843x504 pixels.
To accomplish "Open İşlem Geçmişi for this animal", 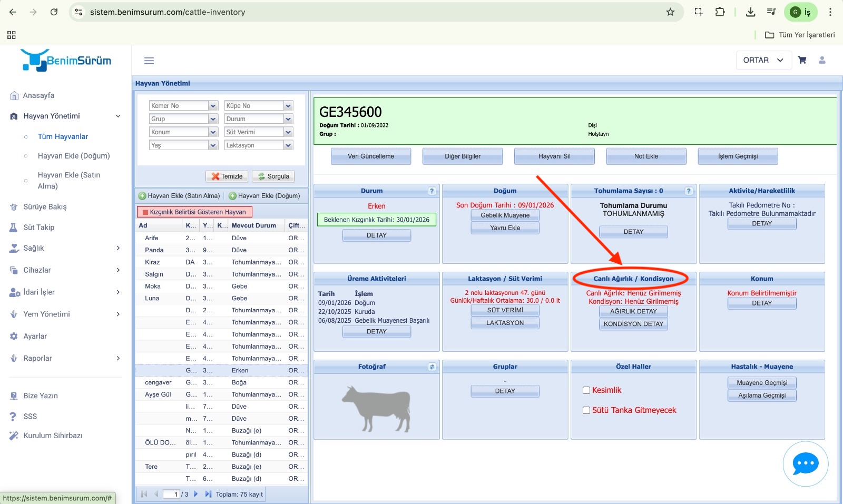I will 738,156.
